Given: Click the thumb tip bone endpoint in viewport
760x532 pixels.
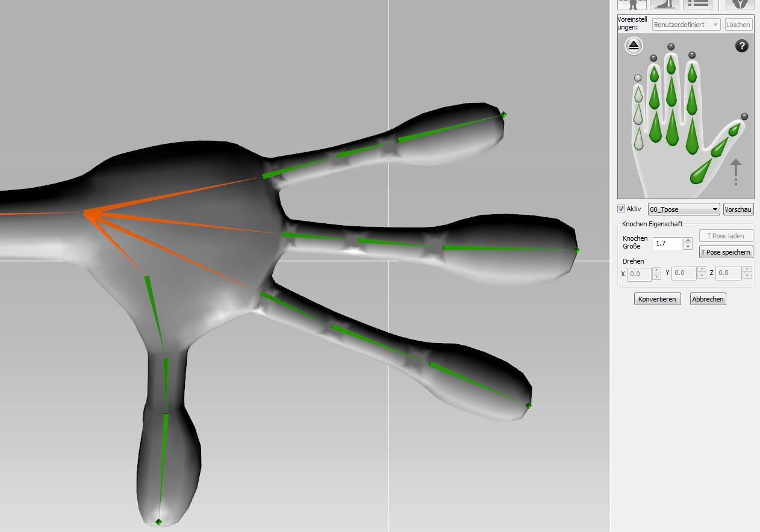Looking at the screenshot, I should [x=158, y=522].
